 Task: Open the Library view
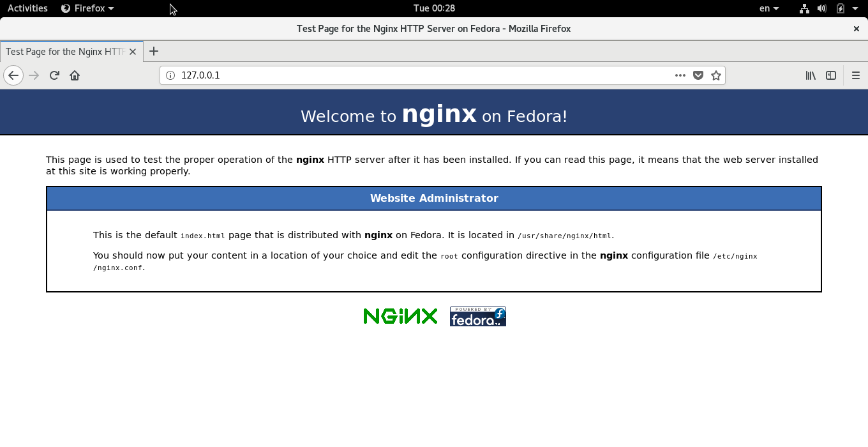811,75
